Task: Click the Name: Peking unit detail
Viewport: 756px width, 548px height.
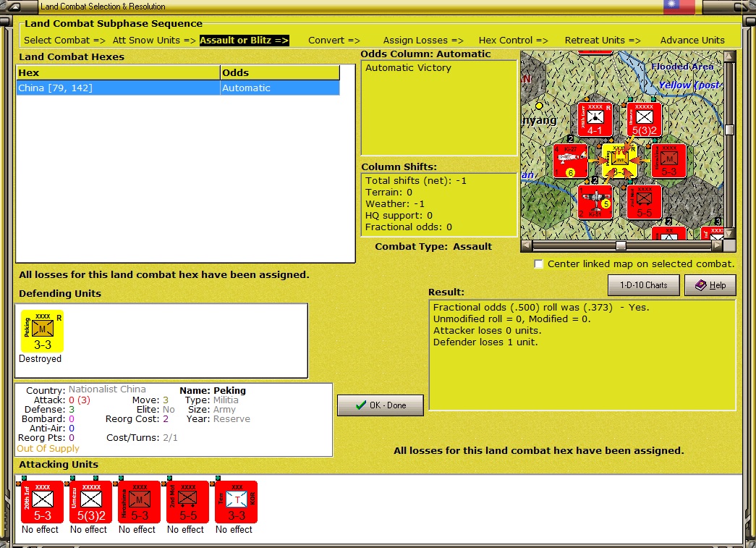Action: coord(213,390)
